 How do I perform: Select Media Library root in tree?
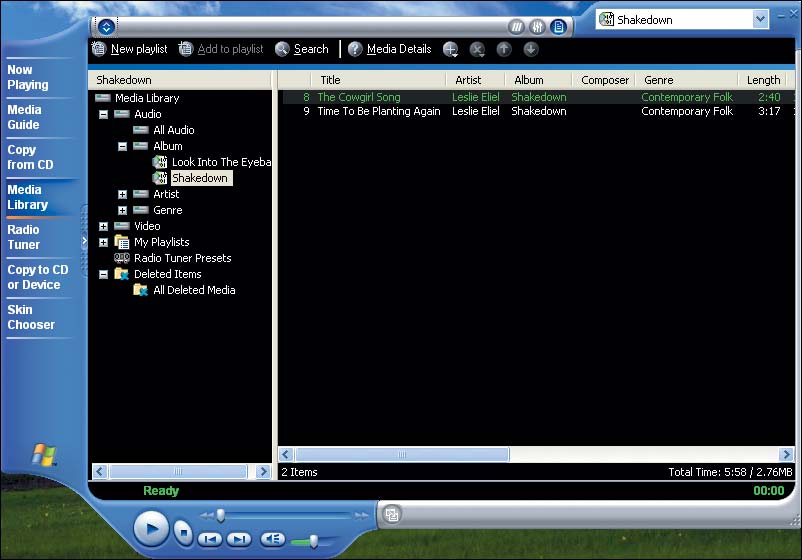[147, 98]
